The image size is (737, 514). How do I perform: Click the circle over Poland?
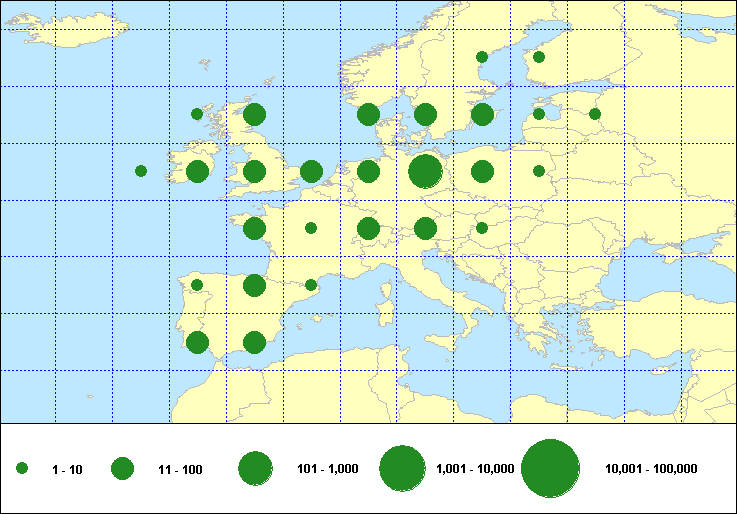(x=482, y=171)
